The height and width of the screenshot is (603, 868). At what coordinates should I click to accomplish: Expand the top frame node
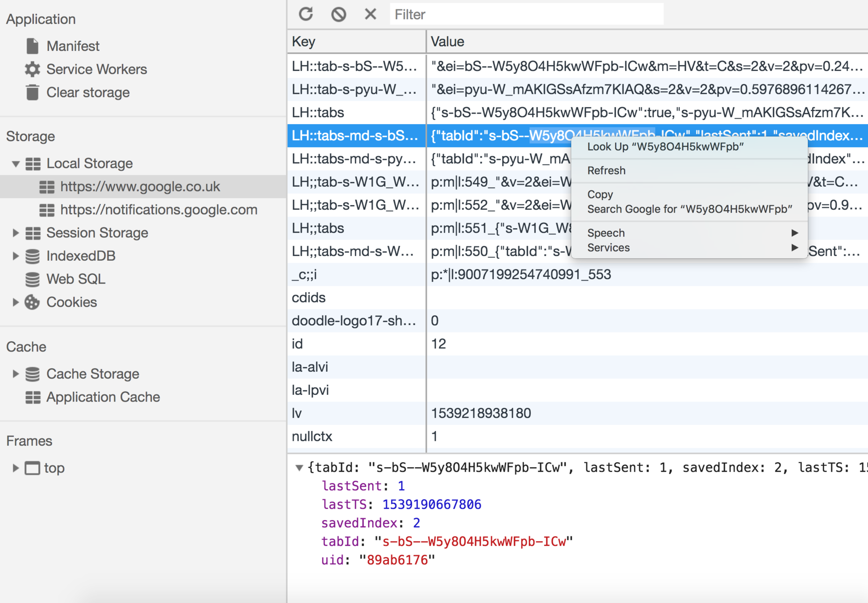(x=16, y=468)
